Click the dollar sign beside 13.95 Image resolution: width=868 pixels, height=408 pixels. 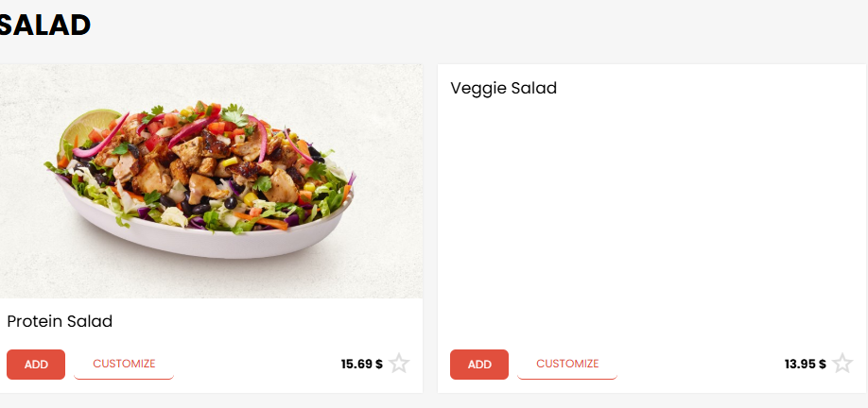(x=823, y=364)
